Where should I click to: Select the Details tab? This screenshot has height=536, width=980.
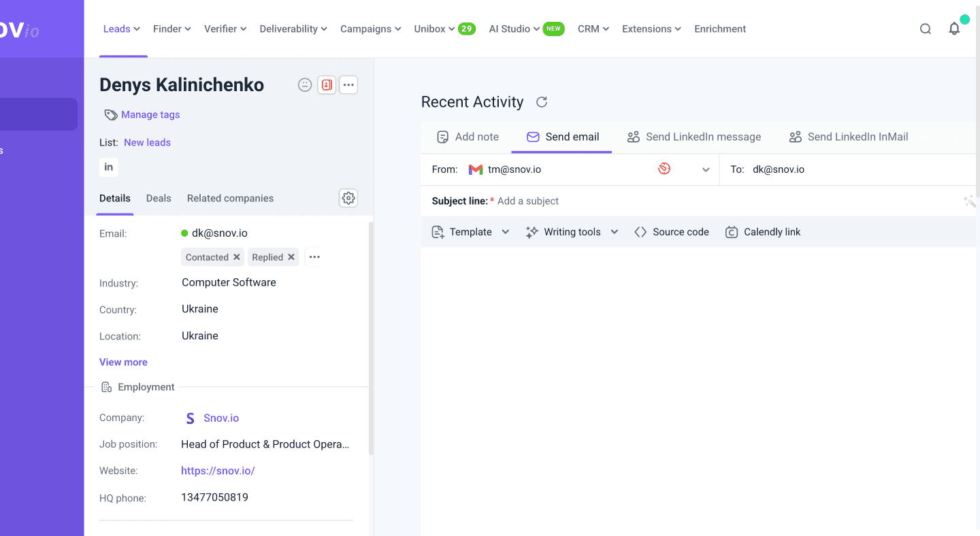pyautogui.click(x=115, y=198)
